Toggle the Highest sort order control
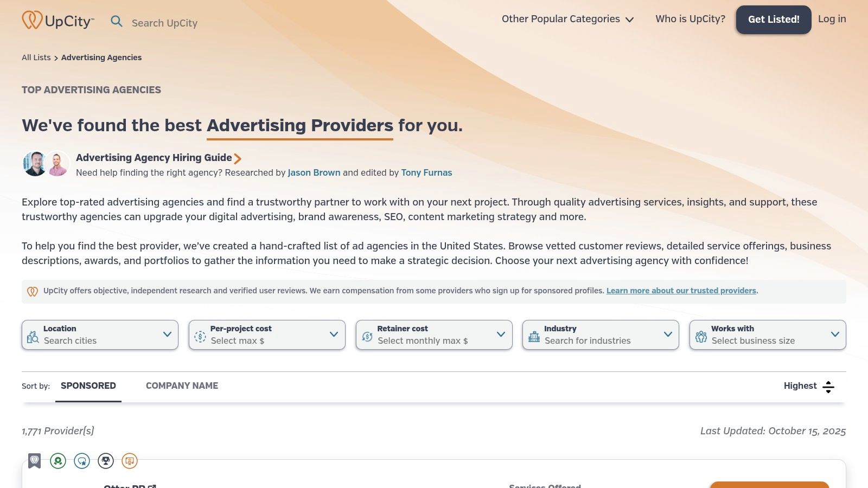Image resolution: width=868 pixels, height=488 pixels. pyautogui.click(x=809, y=386)
